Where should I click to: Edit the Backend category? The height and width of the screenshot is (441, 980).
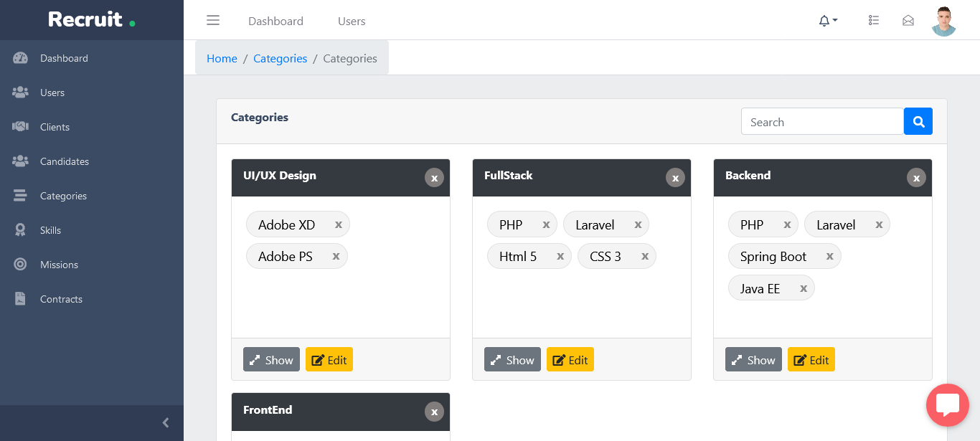click(811, 359)
